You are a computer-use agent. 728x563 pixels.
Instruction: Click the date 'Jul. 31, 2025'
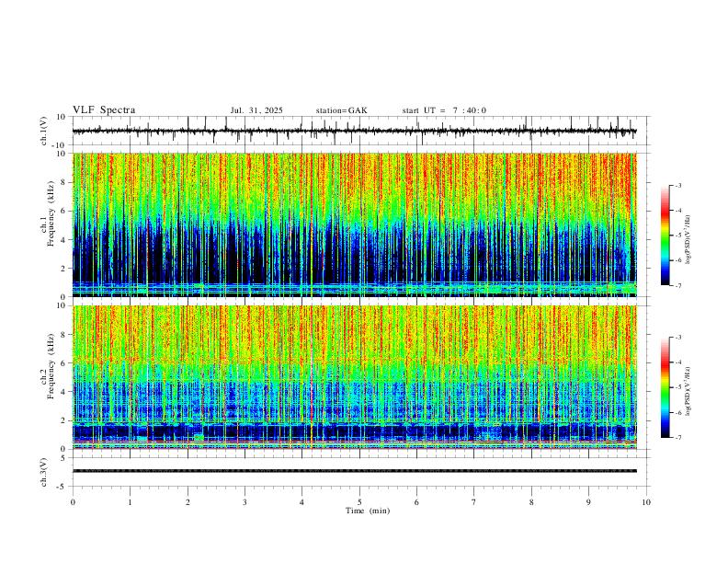tap(256, 110)
